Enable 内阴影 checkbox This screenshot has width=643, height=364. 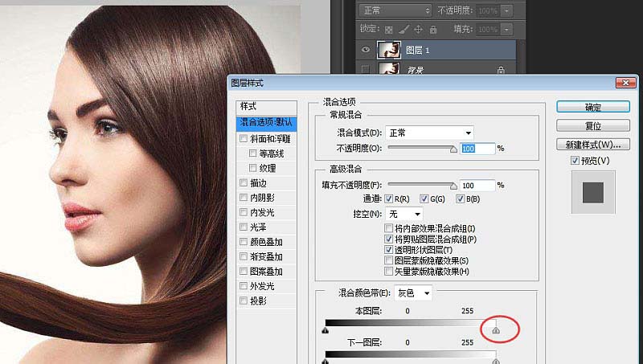point(244,198)
